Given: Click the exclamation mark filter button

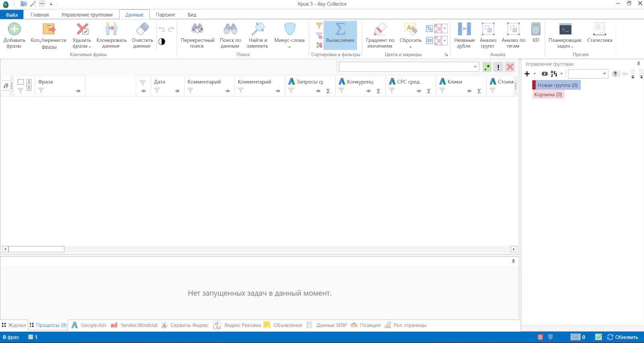Looking at the screenshot, I should tap(498, 67).
